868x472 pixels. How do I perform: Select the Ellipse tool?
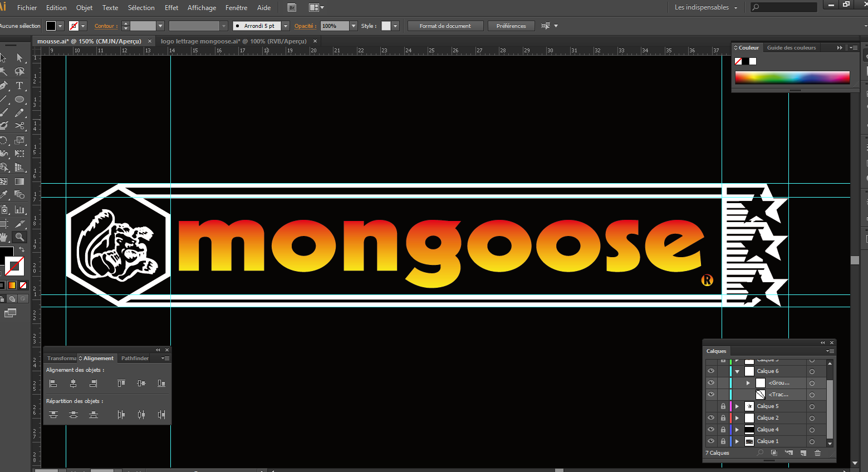[19, 100]
